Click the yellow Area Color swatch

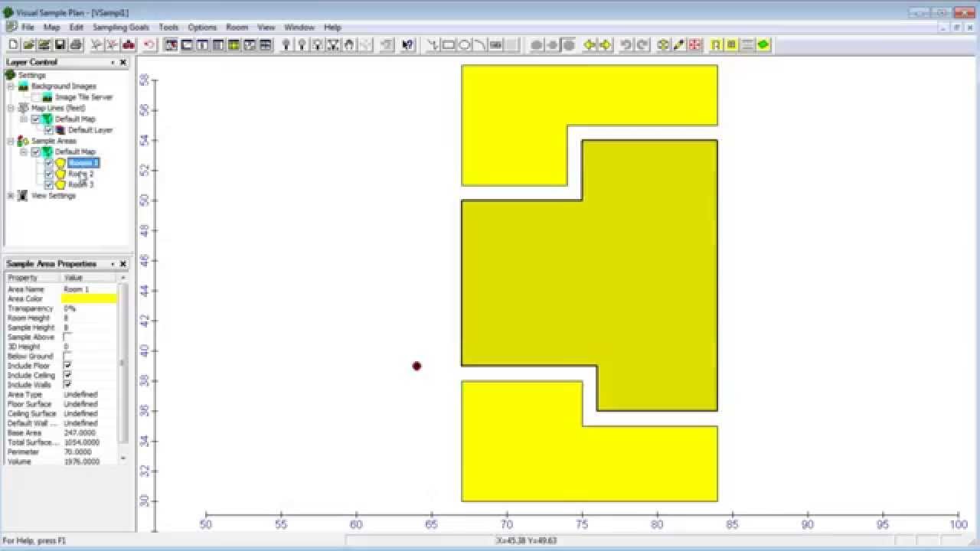(90, 299)
